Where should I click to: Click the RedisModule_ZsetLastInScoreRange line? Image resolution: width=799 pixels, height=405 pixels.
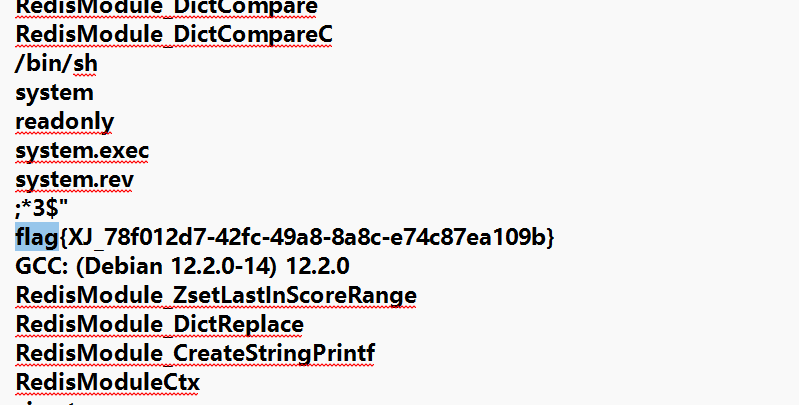[216, 296]
